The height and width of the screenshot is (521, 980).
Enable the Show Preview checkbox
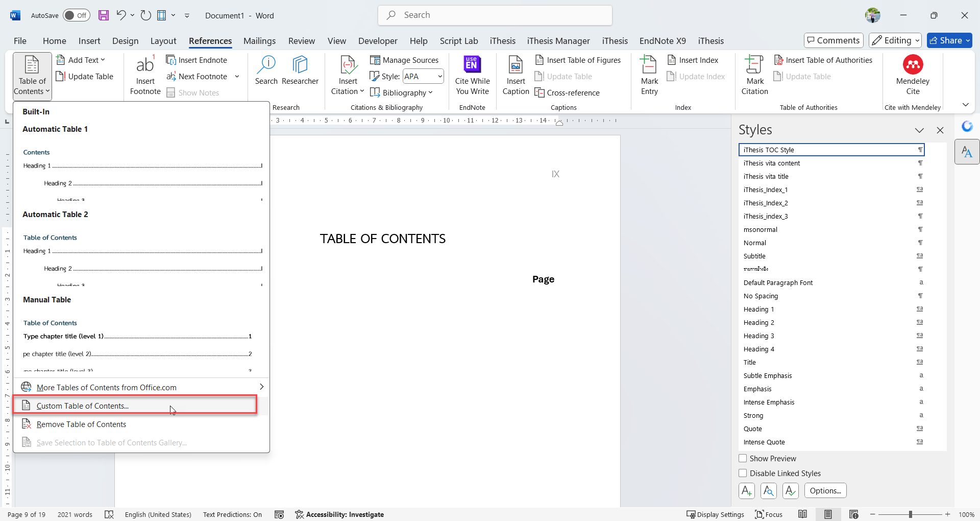click(x=743, y=459)
